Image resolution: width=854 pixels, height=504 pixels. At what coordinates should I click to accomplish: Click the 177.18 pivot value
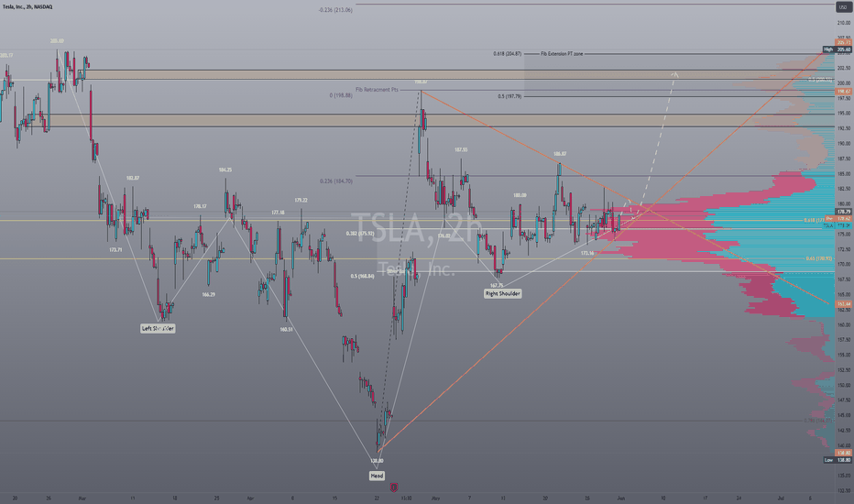(x=278, y=213)
